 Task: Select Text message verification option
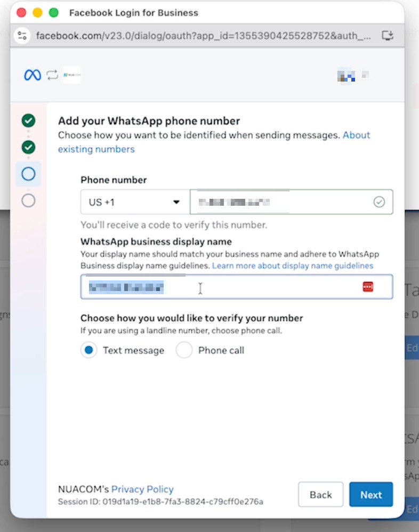pyautogui.click(x=88, y=350)
